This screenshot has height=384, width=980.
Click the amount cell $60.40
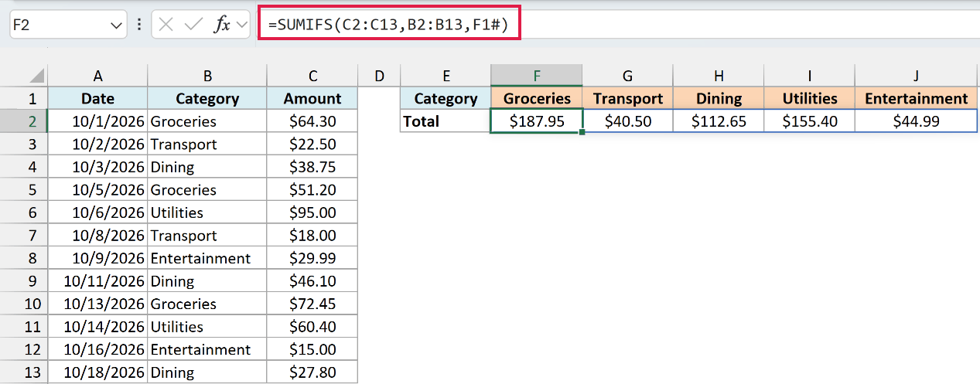tap(312, 327)
